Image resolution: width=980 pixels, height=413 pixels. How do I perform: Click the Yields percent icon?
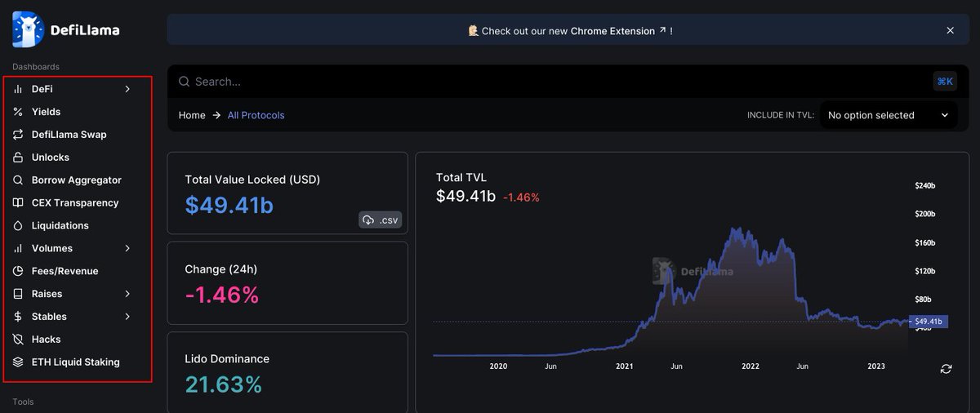(x=18, y=112)
